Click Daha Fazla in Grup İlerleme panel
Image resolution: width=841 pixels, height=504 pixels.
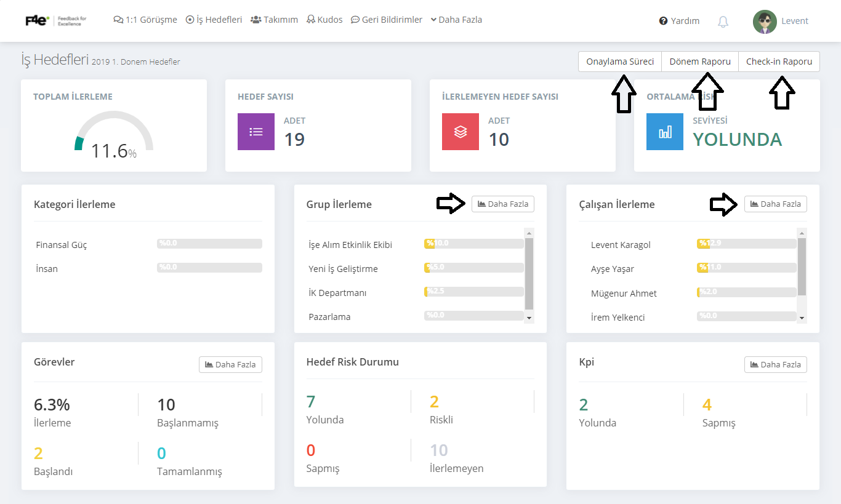tap(503, 204)
